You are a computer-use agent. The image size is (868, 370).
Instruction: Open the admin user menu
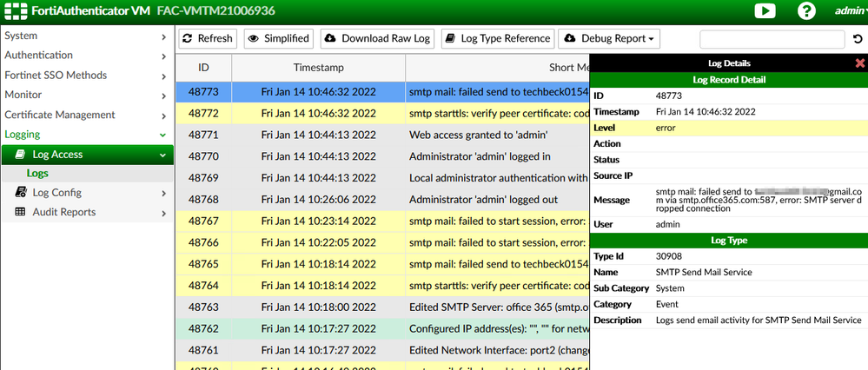(x=849, y=11)
